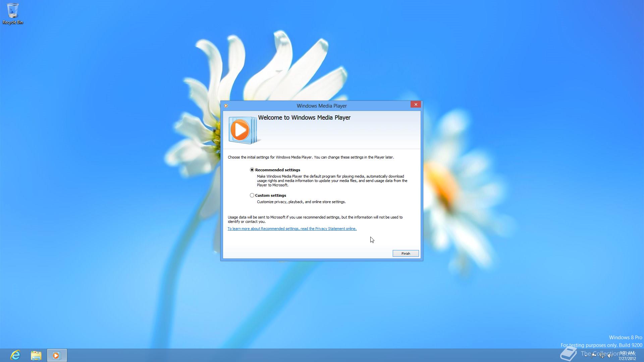Open the volume control in the system tray
Image resolution: width=644 pixels, height=362 pixels.
(x=610, y=356)
